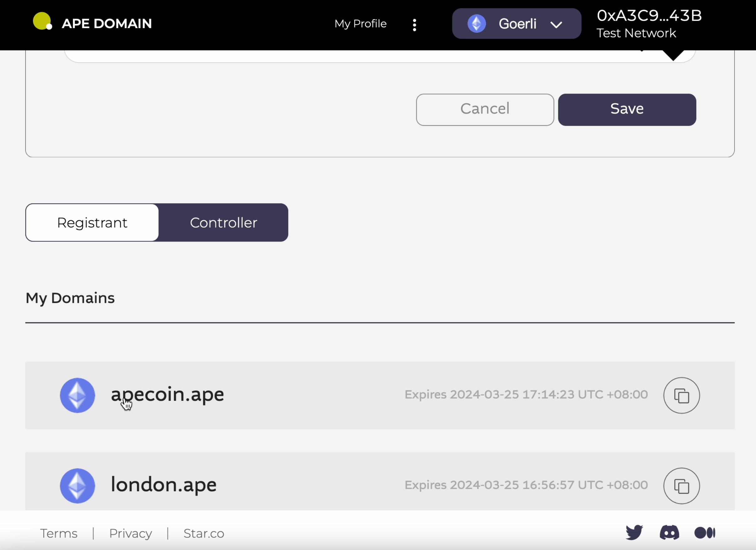Click the Discord icon in footer

[x=669, y=533]
